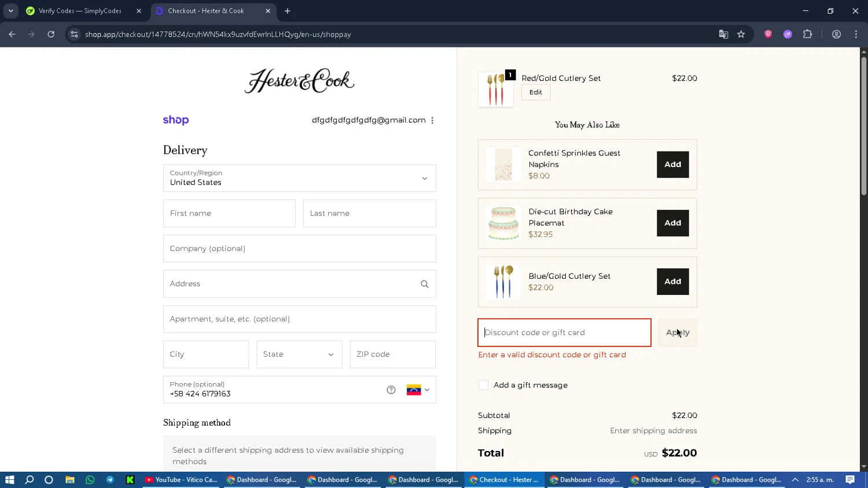
Task: Click the Hester & Cook logo
Action: [299, 81]
